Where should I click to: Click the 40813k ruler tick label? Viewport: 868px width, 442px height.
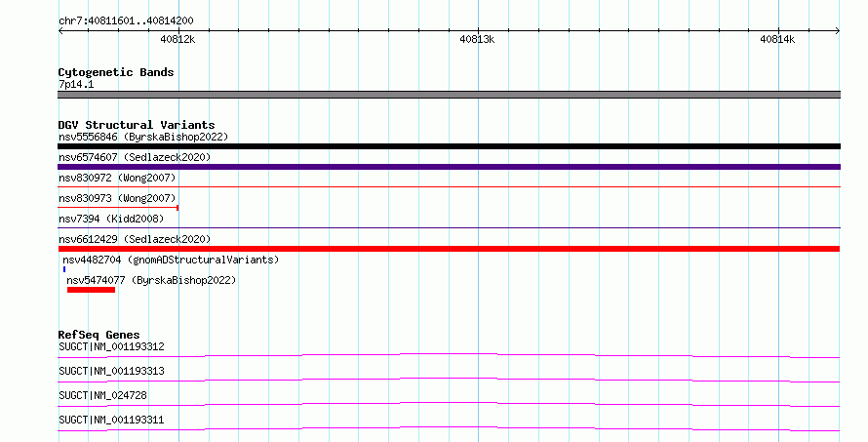coord(477,39)
